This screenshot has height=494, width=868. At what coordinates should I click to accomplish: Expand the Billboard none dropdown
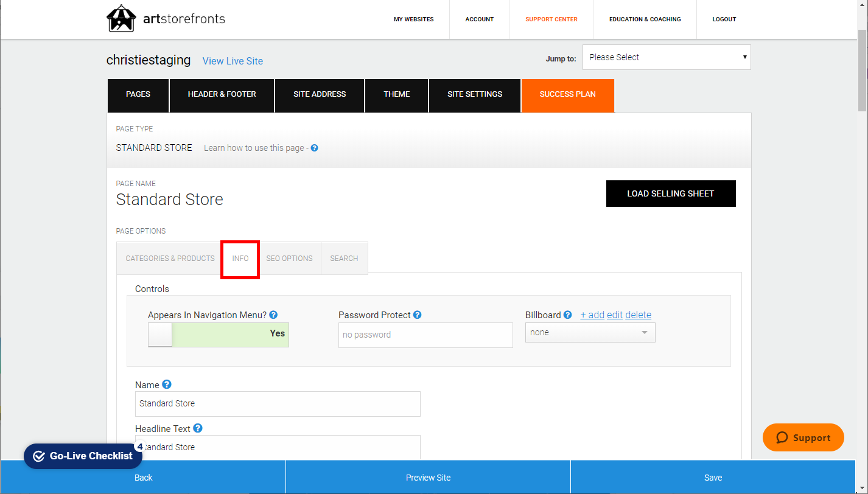(x=590, y=332)
